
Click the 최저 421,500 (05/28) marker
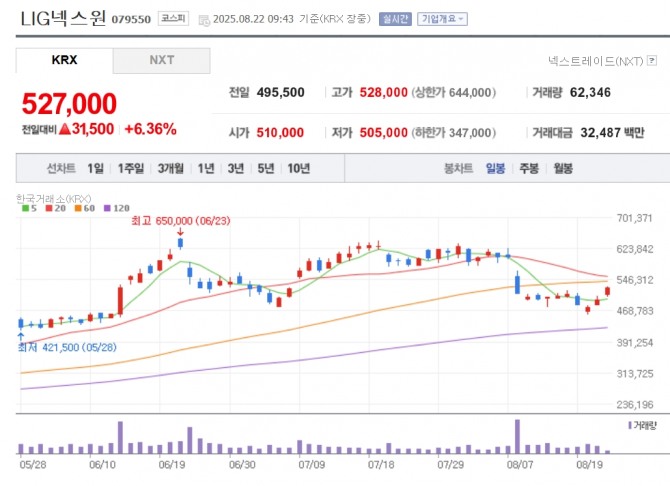pyautogui.click(x=67, y=347)
